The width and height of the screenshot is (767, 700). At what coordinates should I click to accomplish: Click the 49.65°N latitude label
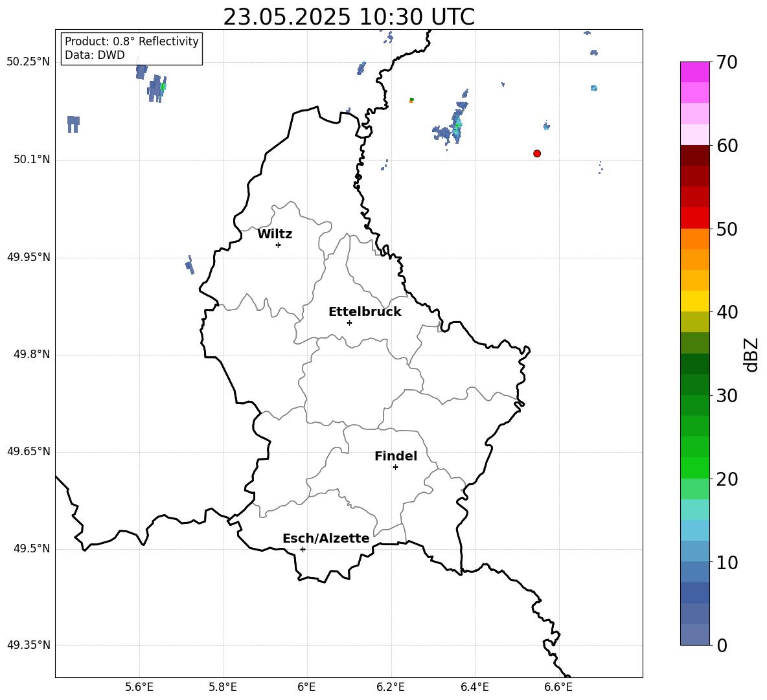(x=29, y=451)
